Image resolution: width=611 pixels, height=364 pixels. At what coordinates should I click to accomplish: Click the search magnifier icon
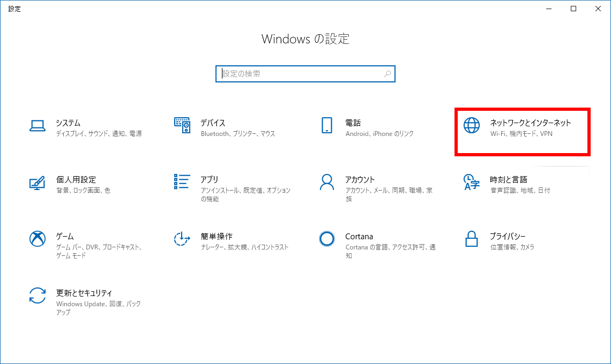[x=388, y=73]
